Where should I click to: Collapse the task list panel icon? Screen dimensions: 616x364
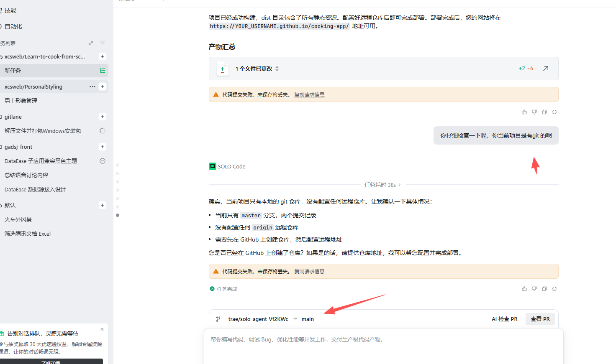[x=91, y=43]
